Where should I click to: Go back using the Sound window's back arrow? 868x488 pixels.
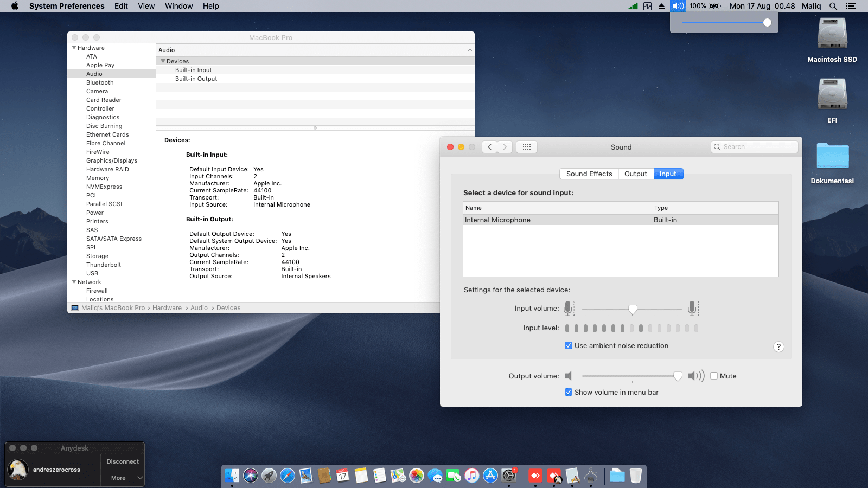pyautogui.click(x=489, y=147)
